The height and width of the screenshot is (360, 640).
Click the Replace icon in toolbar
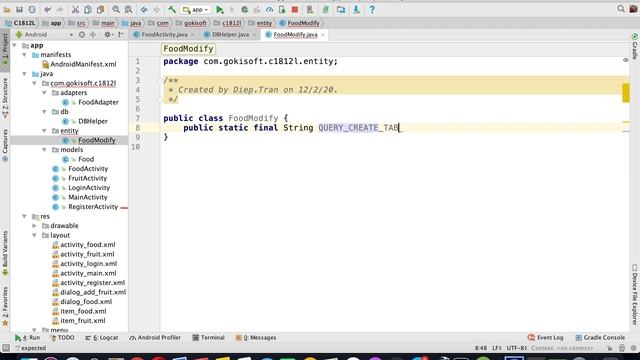click(128, 9)
